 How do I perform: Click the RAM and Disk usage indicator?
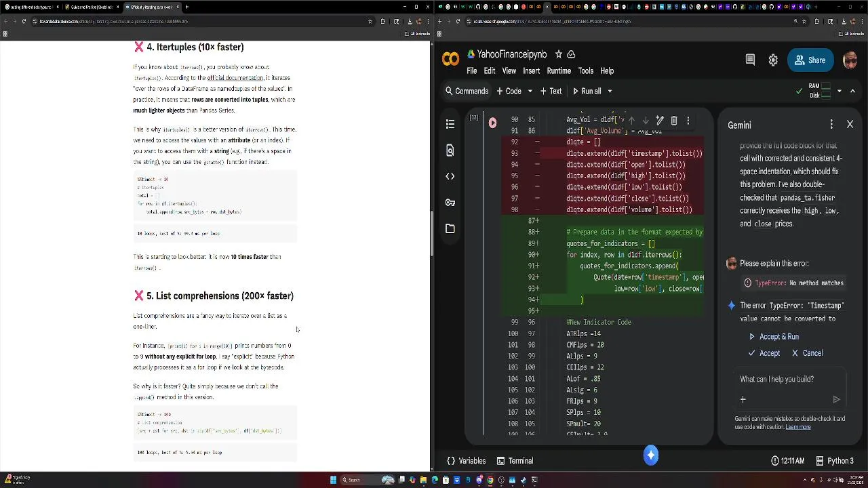pos(820,91)
